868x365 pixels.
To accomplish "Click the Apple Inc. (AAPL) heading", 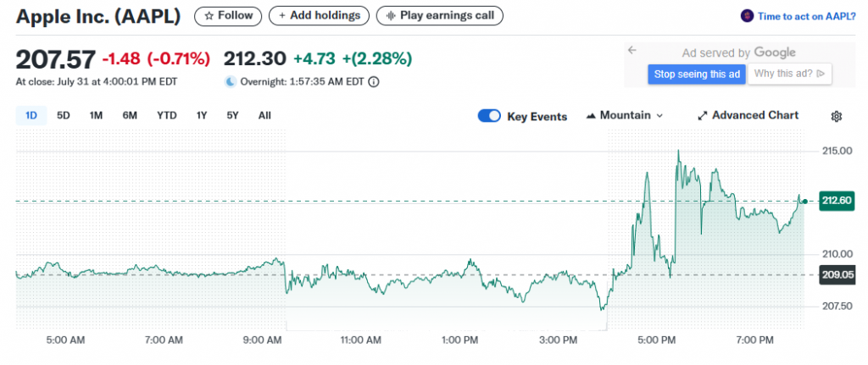I will [98, 16].
